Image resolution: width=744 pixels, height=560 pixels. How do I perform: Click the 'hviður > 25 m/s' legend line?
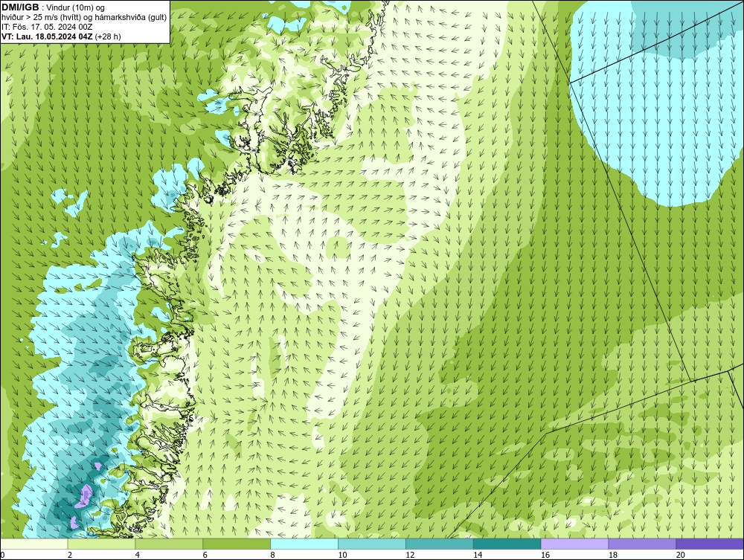[83, 18]
